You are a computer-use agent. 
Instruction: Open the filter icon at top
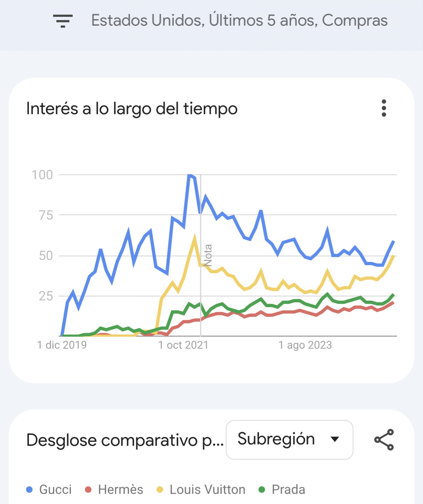coord(63,21)
